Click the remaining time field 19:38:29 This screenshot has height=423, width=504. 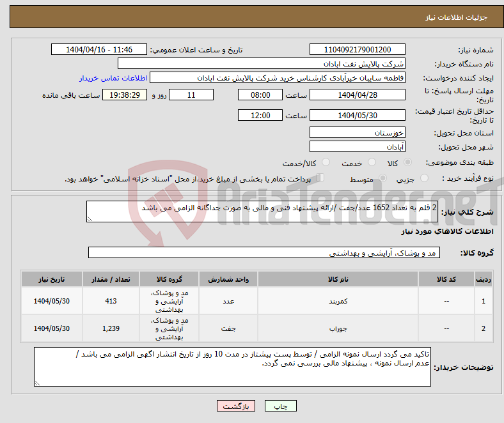(125, 95)
